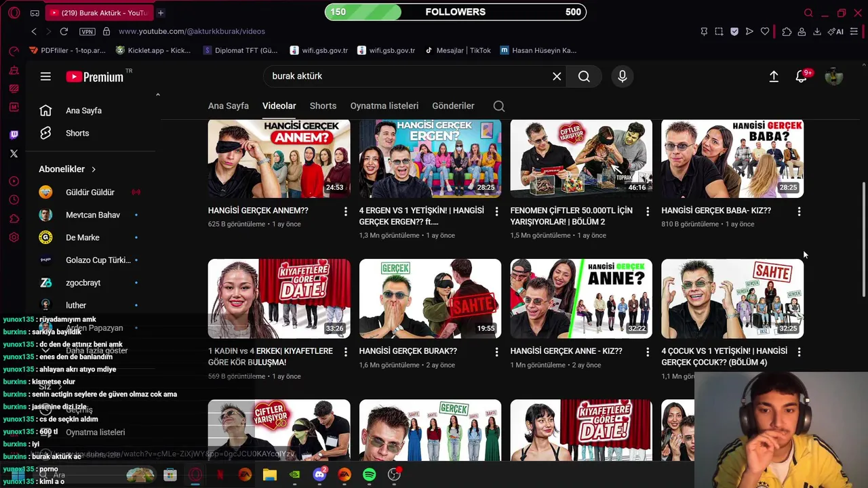Open Spotify from the taskbar
The width and height of the screenshot is (868, 488).
[x=369, y=474]
